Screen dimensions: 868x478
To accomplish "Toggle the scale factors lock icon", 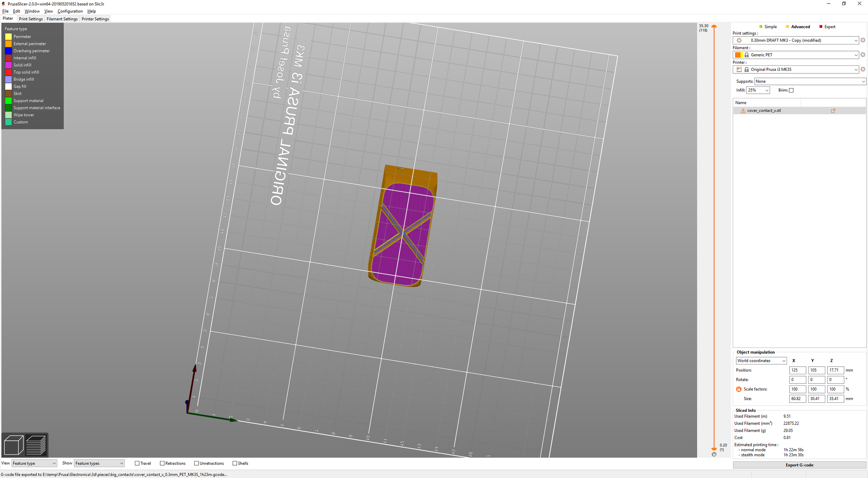I will 739,389.
